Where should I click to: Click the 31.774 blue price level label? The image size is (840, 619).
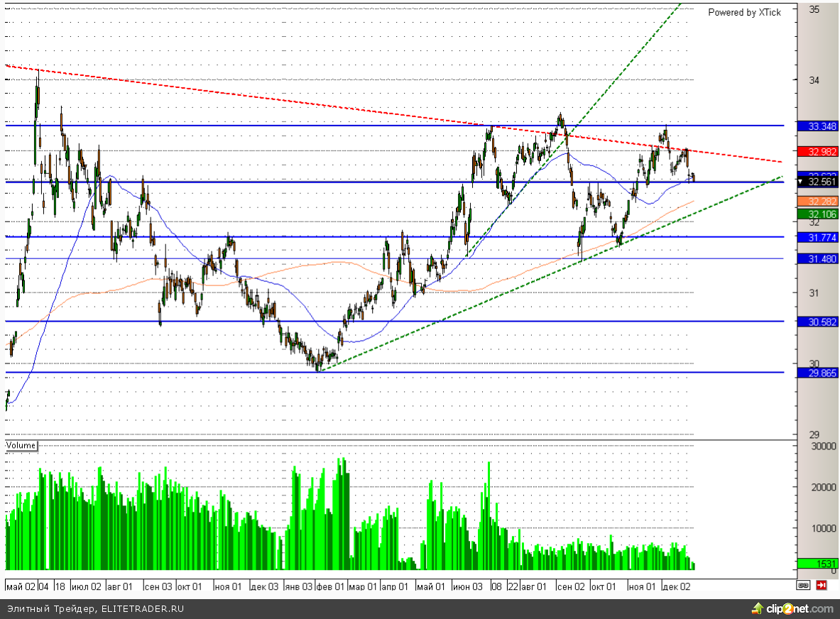[817, 237]
